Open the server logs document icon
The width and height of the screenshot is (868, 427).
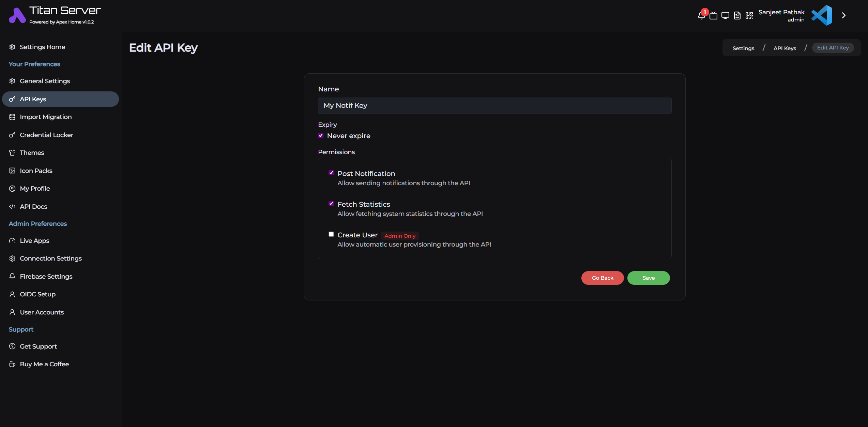pos(737,15)
